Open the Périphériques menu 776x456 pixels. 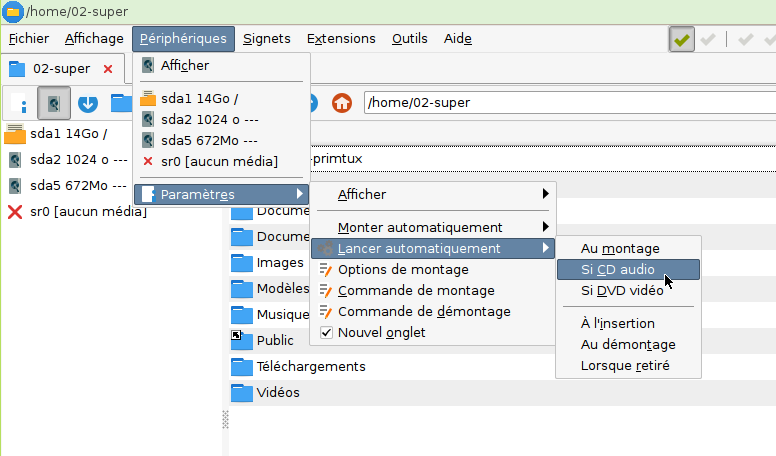(183, 39)
